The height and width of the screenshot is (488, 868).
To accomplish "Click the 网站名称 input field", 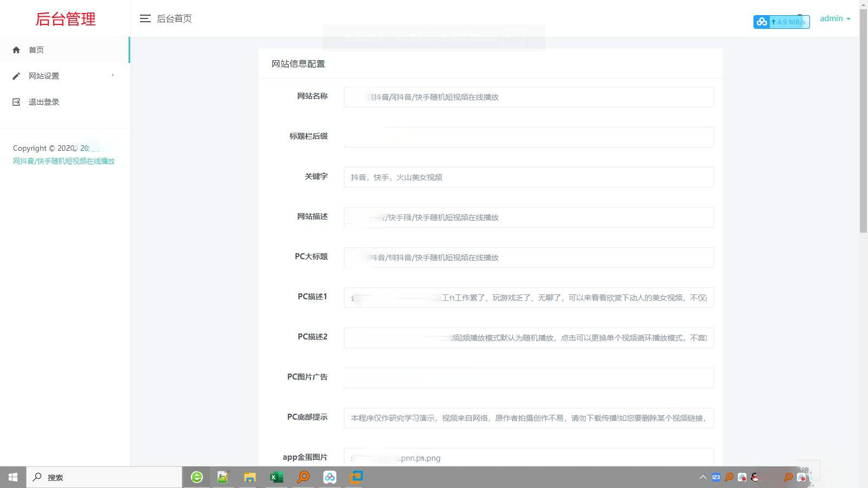I will coord(528,97).
